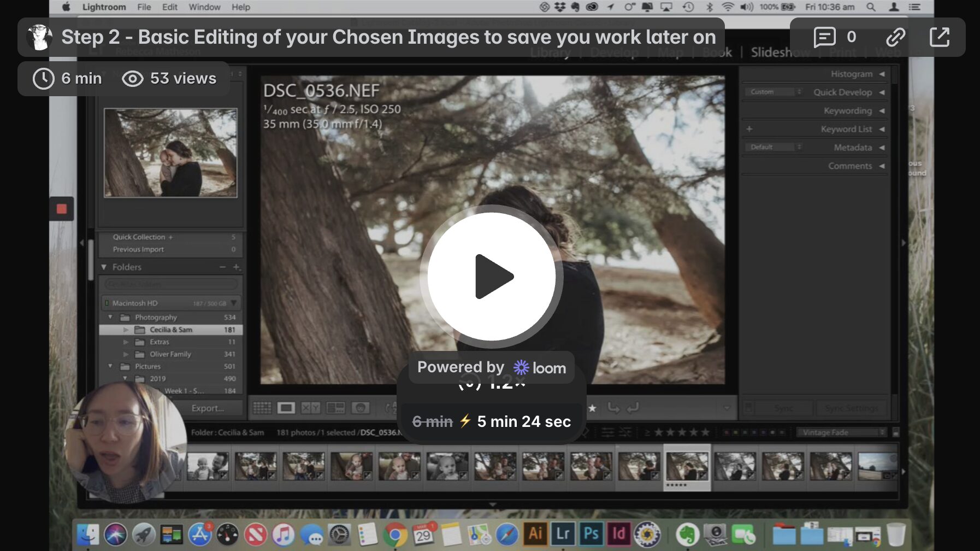Select the highlighted five-star filmstrip thumbnail

(x=687, y=466)
